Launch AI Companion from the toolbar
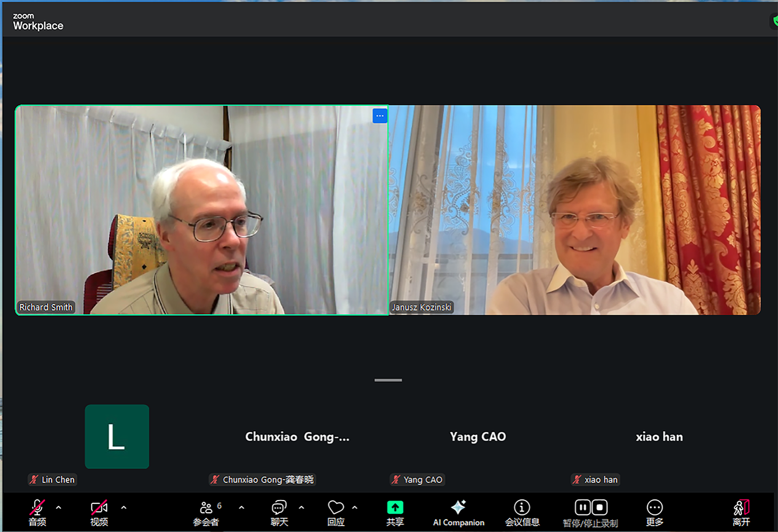 coord(458,512)
